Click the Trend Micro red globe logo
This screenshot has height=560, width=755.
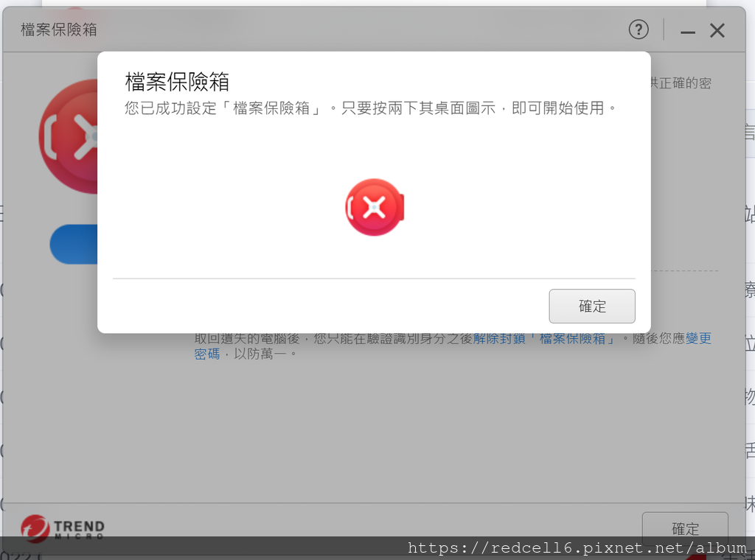coord(35,528)
